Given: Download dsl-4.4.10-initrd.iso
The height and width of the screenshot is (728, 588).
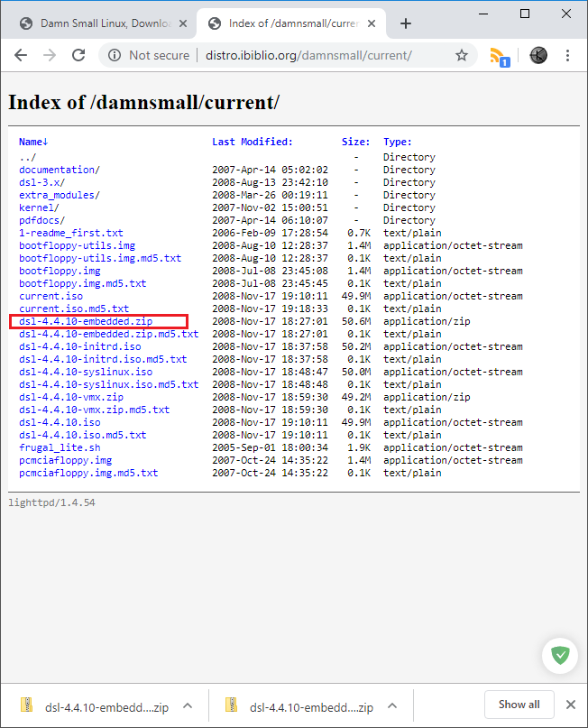Looking at the screenshot, I should [80, 346].
